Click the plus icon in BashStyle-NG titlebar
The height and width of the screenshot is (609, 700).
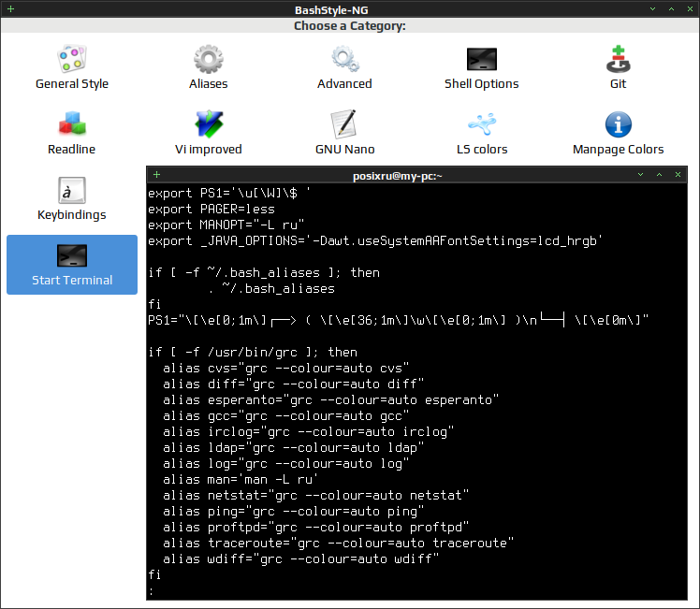tap(10, 9)
